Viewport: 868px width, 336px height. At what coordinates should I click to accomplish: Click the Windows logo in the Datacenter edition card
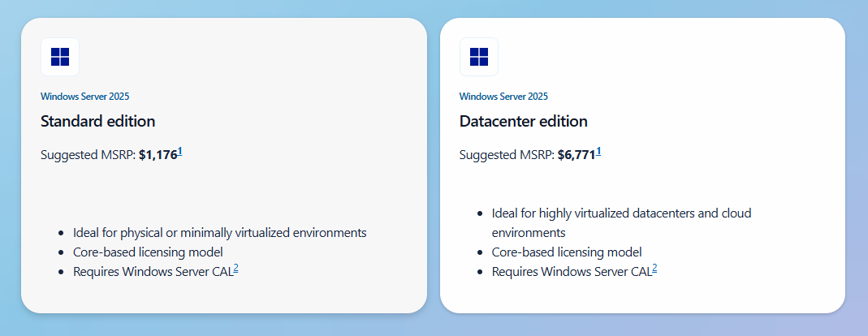click(x=479, y=57)
